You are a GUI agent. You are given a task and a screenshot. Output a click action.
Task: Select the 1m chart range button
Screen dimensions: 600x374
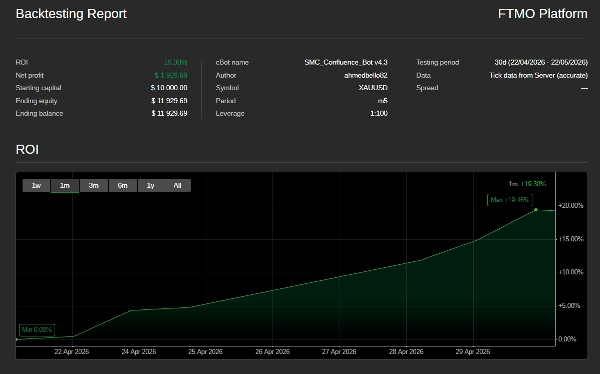tap(65, 186)
